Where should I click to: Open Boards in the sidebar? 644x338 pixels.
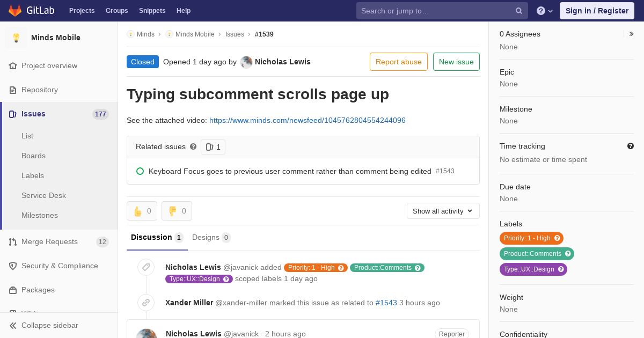coord(33,156)
